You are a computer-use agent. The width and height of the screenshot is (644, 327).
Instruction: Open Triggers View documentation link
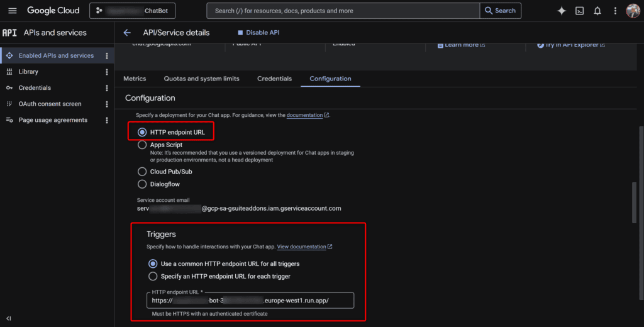[x=304, y=247]
